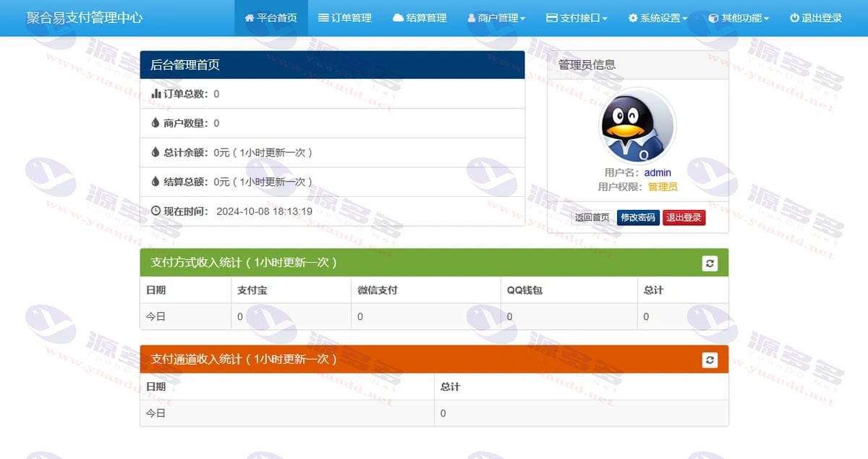The width and height of the screenshot is (868, 459).
Task: Go to the 平台首页 tab
Action: 271,18
